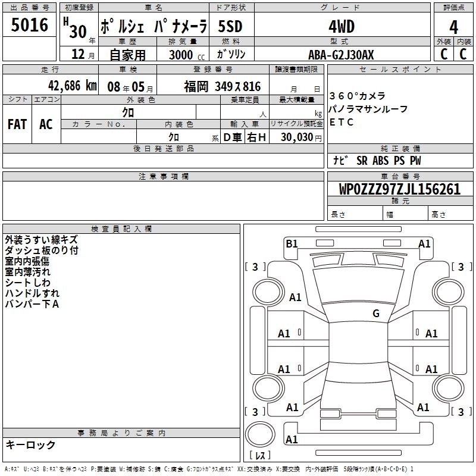Click the 高さ dimension field
The image size is (476, 476).
(451, 213)
